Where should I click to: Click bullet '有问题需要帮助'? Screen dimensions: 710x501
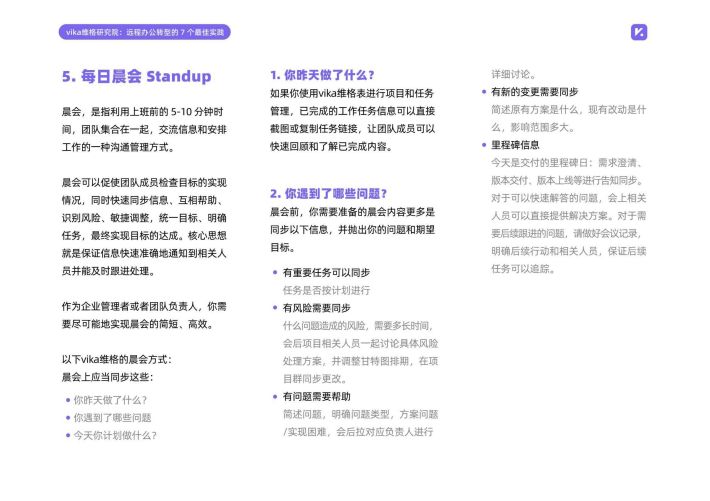[317, 397]
